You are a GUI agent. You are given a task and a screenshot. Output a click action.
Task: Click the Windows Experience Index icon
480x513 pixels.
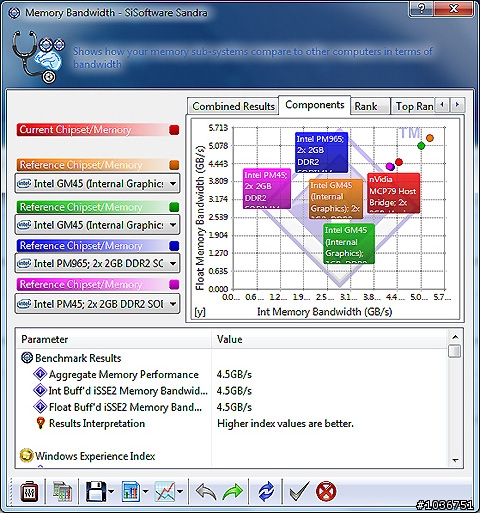pos(26,456)
